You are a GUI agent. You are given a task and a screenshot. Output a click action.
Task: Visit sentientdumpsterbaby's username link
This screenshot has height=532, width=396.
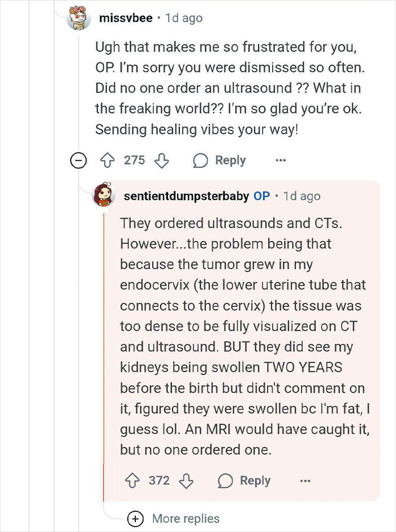[x=186, y=196]
